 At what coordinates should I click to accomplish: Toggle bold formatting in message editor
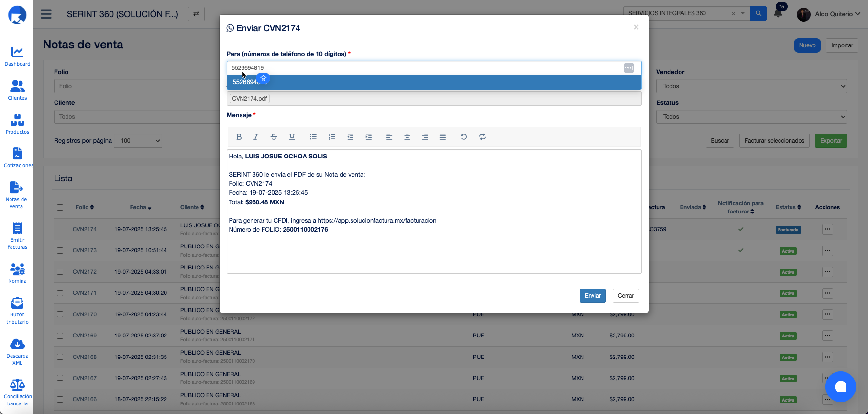[239, 137]
